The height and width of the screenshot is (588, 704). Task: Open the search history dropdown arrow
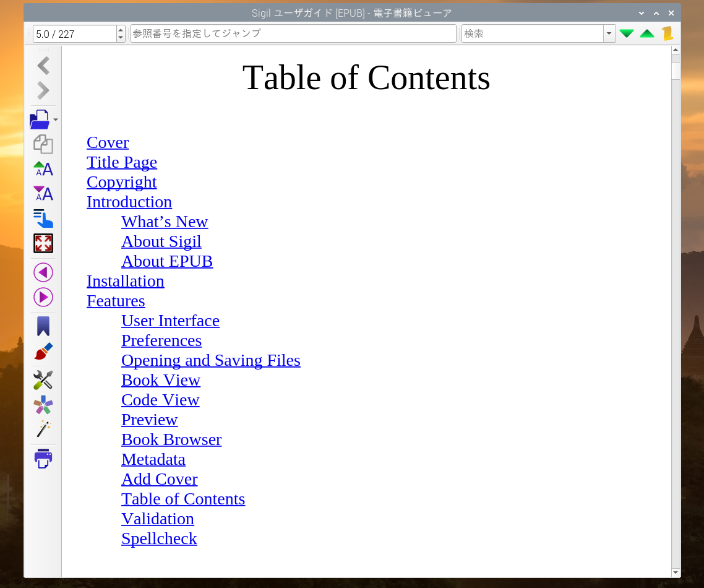click(609, 33)
